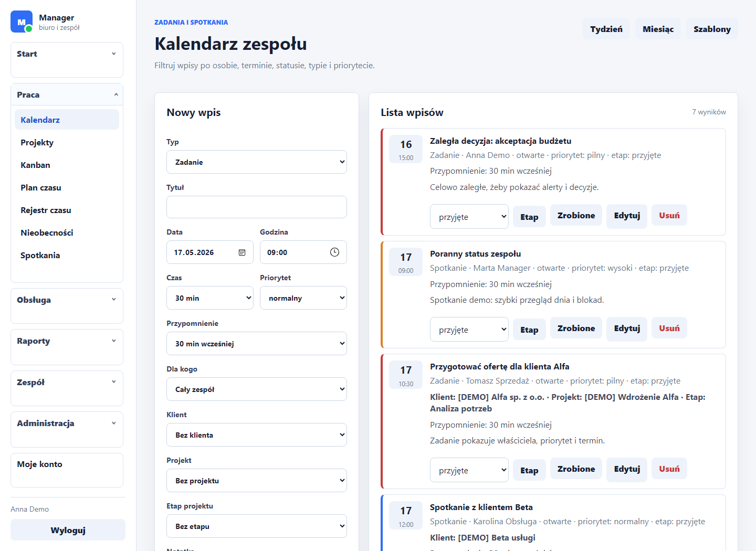The width and height of the screenshot is (756, 551).
Task: Click Usuń for Przygotować ofertę entry
Action: pyautogui.click(x=669, y=469)
